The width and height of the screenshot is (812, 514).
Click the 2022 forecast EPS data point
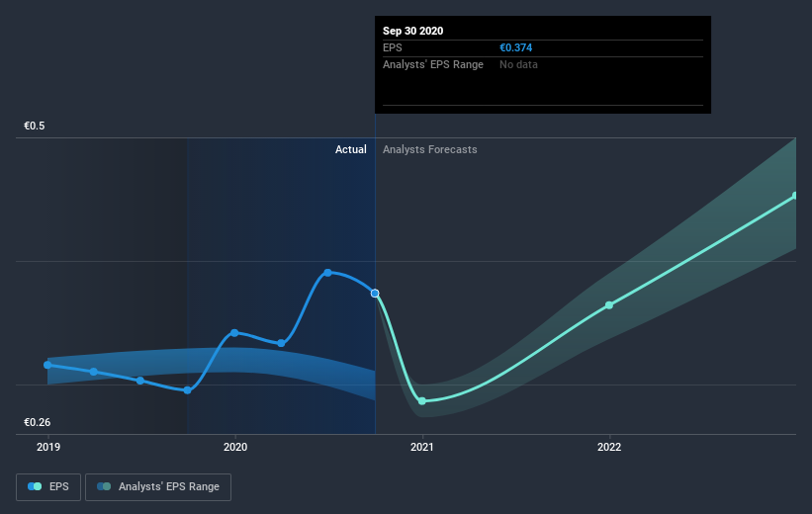point(609,305)
